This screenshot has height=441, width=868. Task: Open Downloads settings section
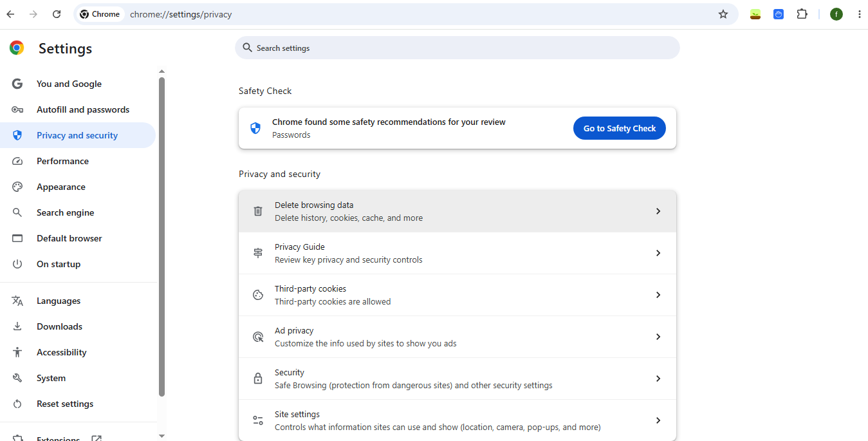point(78,326)
